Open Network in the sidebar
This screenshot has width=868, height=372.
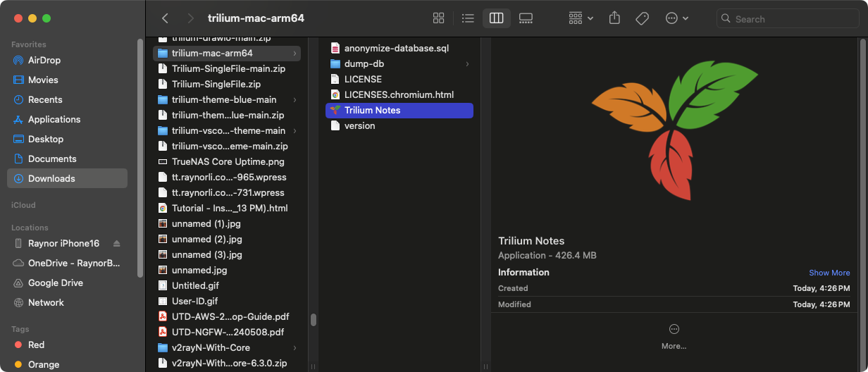[67, 302]
